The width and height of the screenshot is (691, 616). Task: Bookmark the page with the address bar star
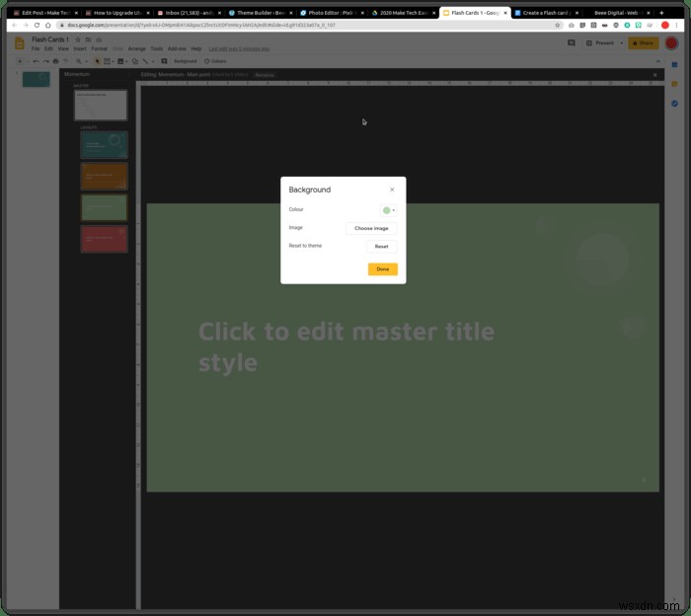557,25
